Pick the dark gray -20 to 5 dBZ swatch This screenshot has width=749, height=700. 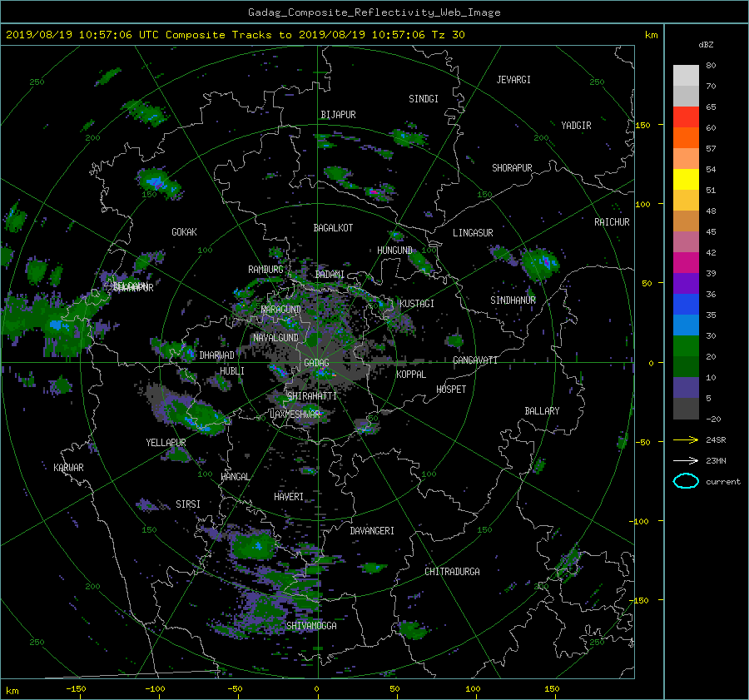(x=686, y=409)
